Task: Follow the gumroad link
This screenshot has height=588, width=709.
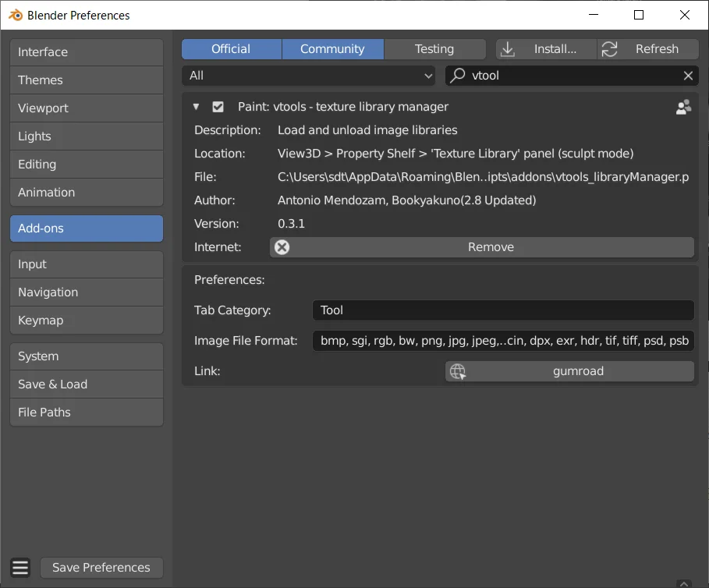Action: click(577, 371)
